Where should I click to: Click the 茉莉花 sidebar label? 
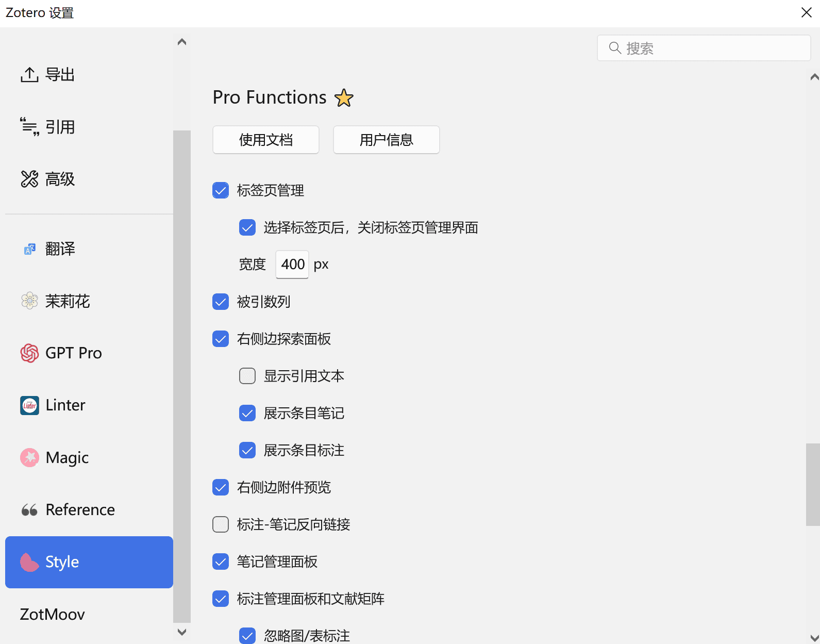coord(68,301)
